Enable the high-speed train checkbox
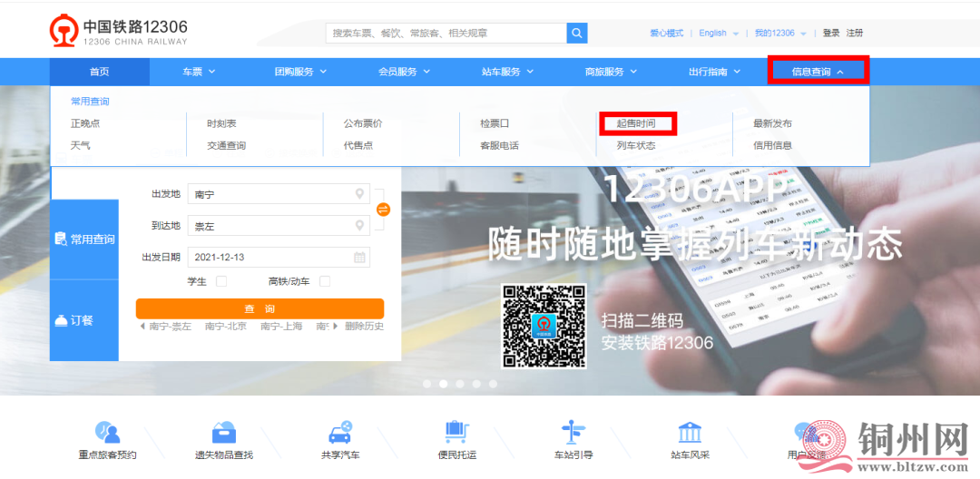This screenshot has height=479, width=980. 325,281
